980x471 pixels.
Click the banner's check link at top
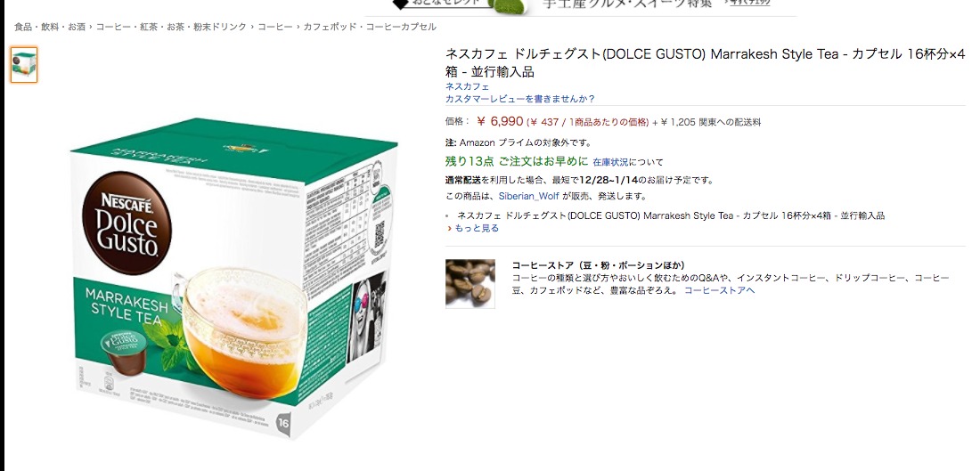[x=748, y=4]
